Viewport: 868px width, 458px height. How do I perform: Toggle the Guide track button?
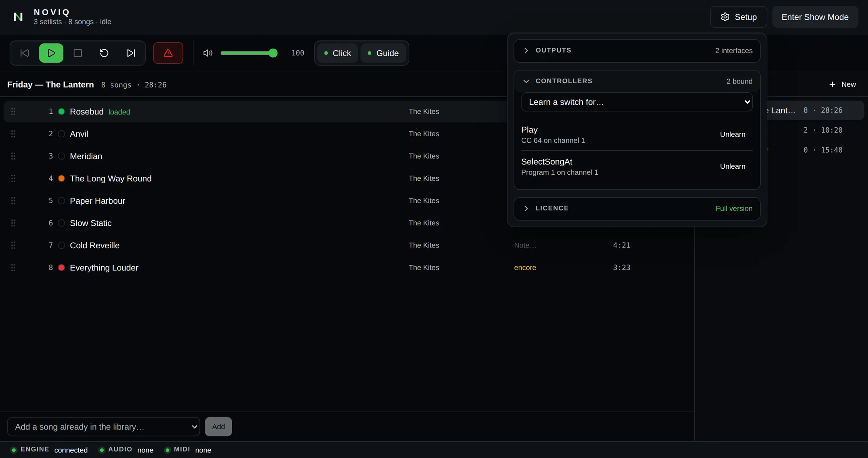point(383,53)
